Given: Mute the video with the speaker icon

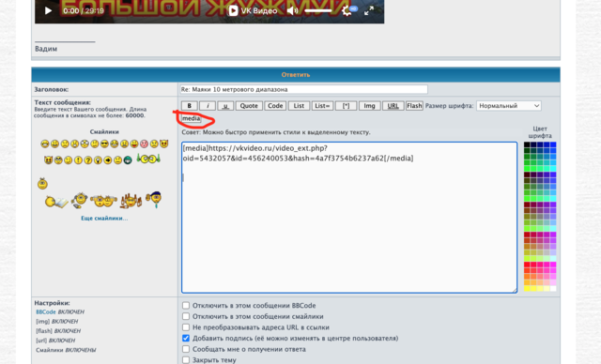Looking at the screenshot, I should pos(292,10).
